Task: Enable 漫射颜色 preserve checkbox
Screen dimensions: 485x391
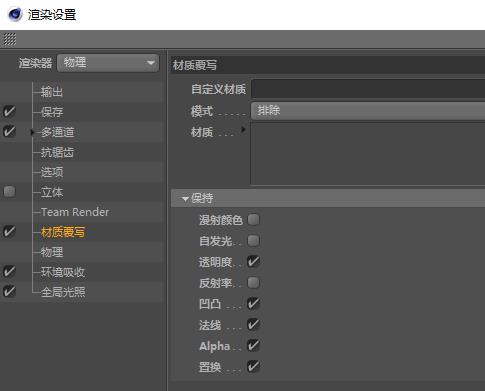Action: click(253, 220)
